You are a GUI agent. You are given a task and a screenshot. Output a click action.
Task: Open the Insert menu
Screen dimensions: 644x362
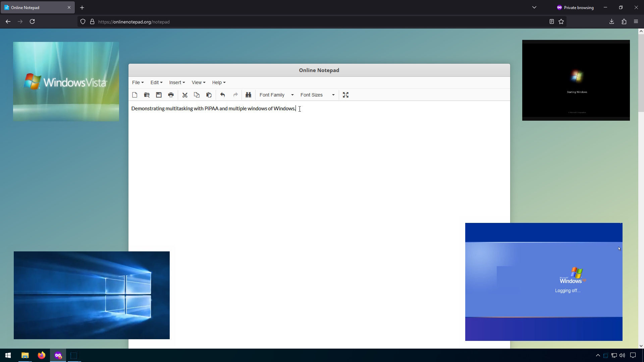click(177, 82)
